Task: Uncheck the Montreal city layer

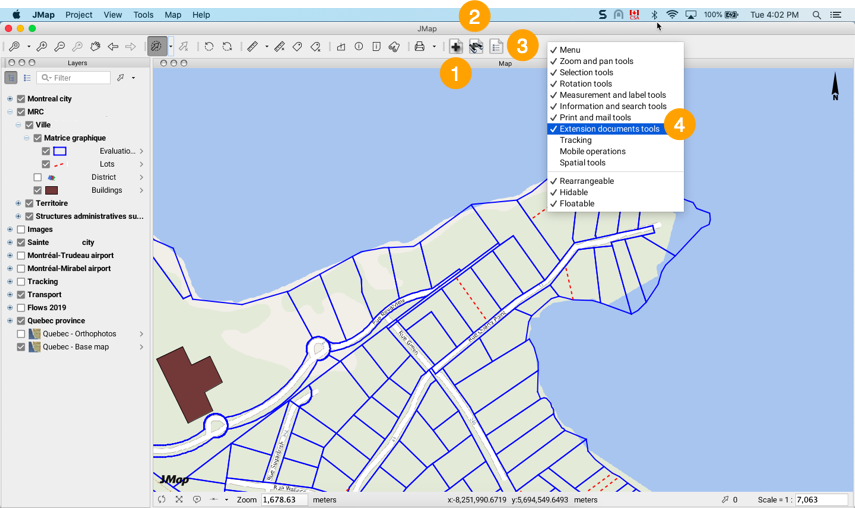Action: (x=20, y=99)
